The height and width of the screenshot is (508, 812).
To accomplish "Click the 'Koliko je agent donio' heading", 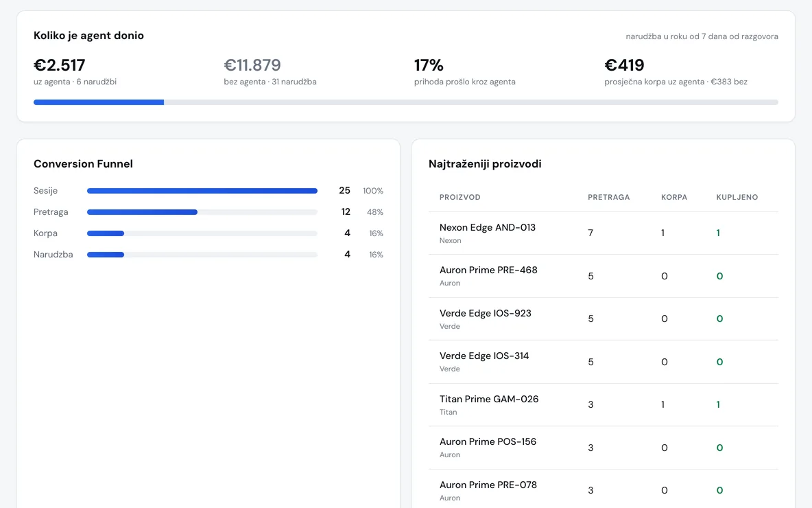I will (x=88, y=35).
